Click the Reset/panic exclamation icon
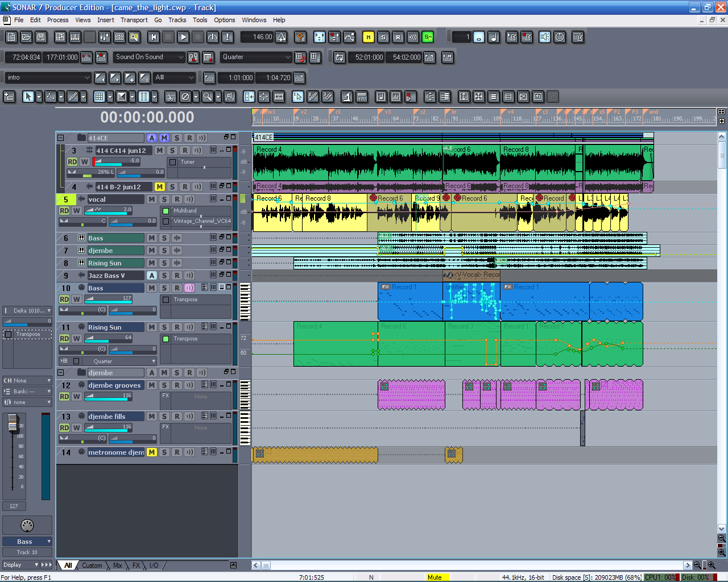This screenshot has height=582, width=728. coord(227,37)
